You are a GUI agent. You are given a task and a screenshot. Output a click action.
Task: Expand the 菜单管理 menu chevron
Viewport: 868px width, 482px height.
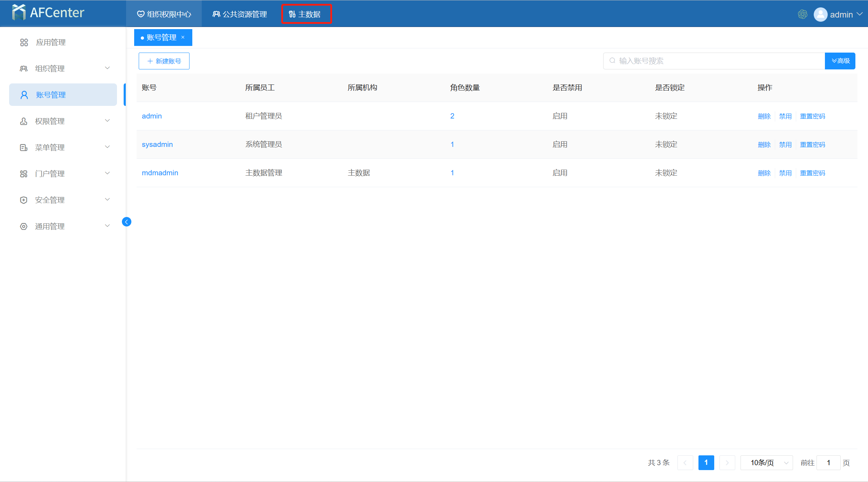[108, 147]
